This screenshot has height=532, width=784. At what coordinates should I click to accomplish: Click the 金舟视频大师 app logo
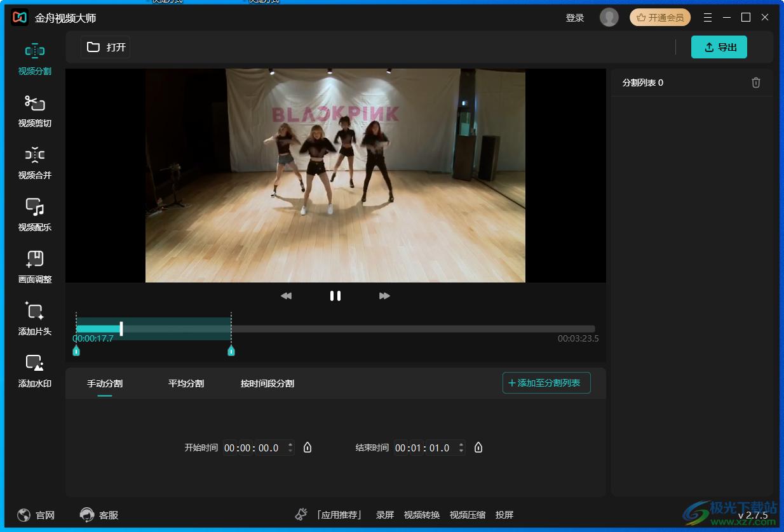pos(20,18)
